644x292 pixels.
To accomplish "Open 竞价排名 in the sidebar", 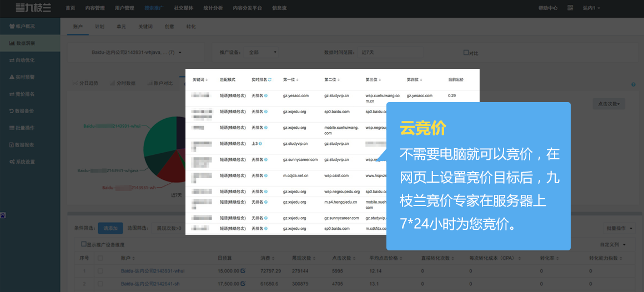I will tap(30, 94).
